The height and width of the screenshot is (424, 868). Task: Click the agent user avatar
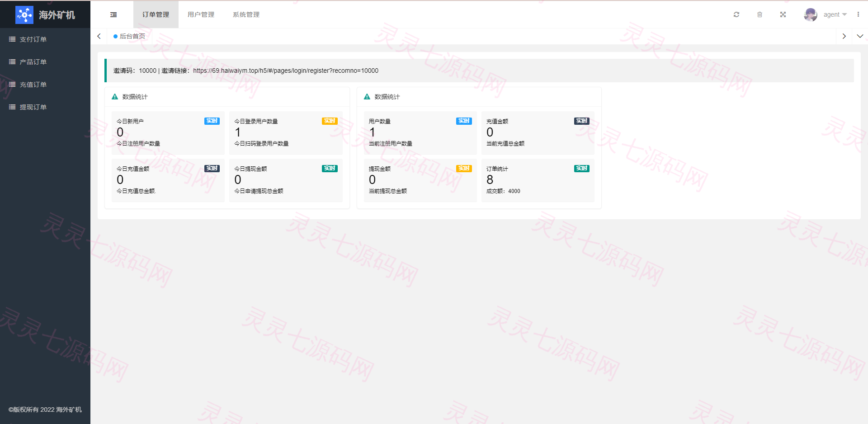click(x=811, y=14)
